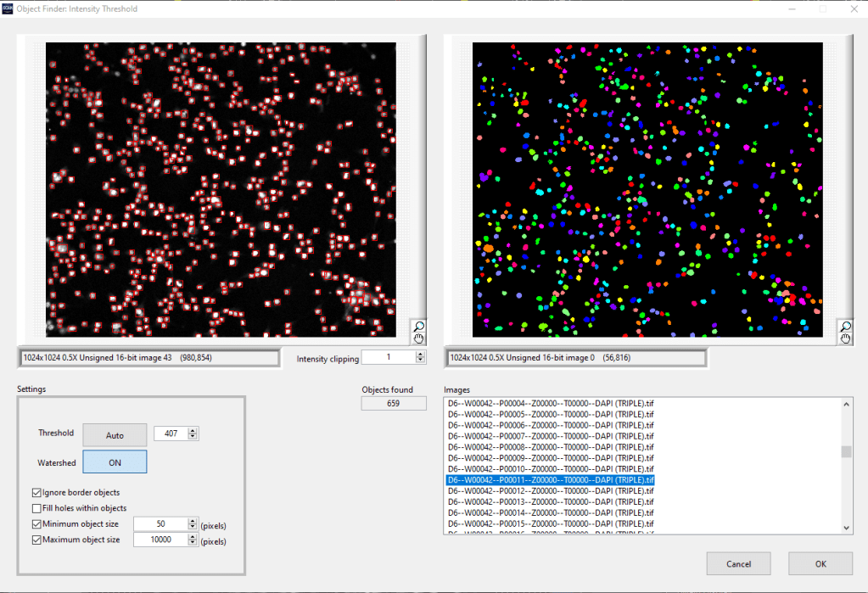Screen dimensions: 868x593
Task: Turn off the Watershed ON toggle
Action: 115,462
